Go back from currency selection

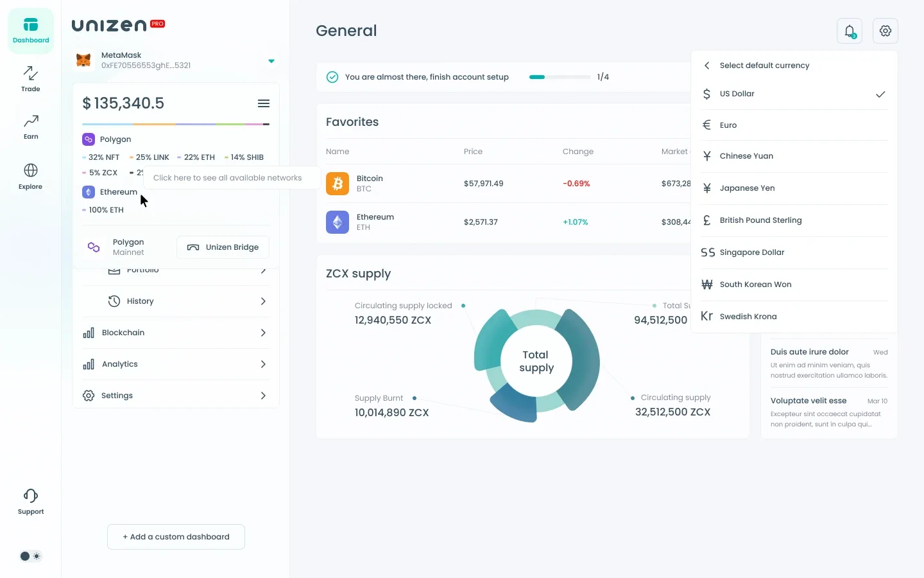coord(706,66)
